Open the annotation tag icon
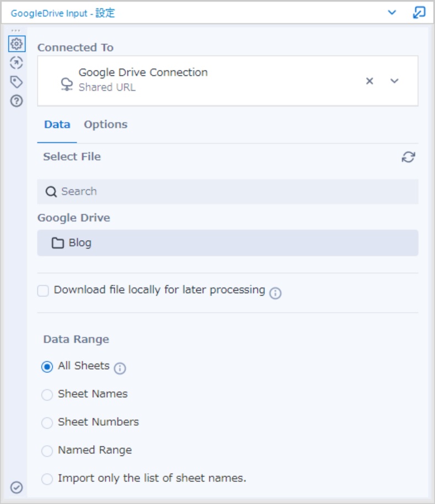 (17, 82)
